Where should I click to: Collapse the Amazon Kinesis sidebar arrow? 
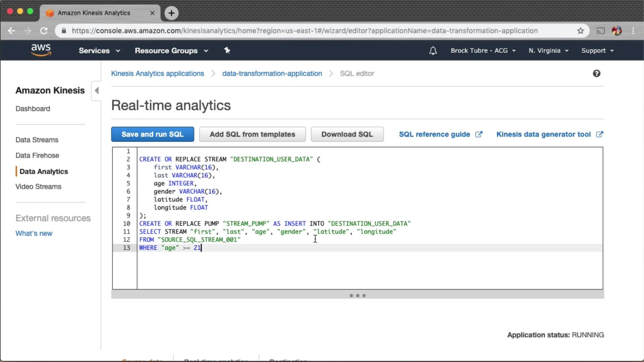[x=97, y=90]
